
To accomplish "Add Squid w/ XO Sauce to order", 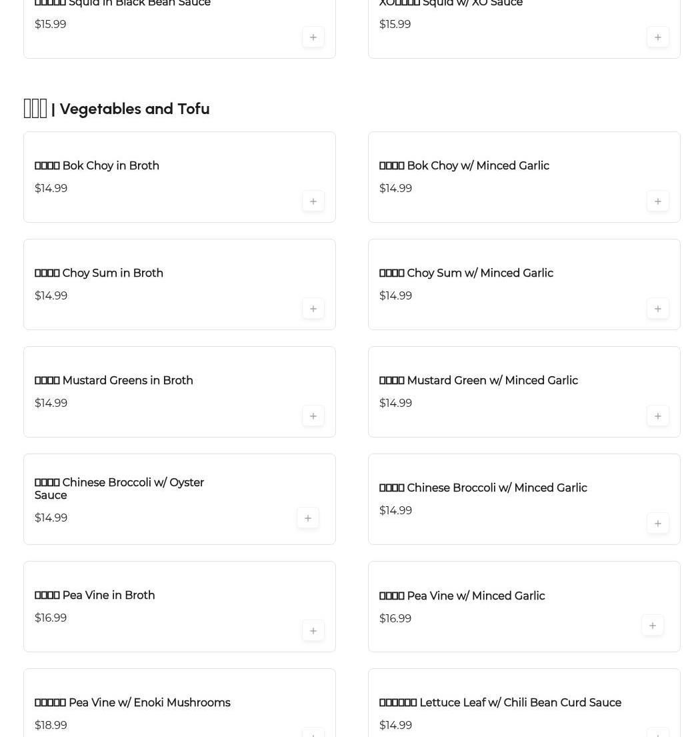I will (658, 37).
